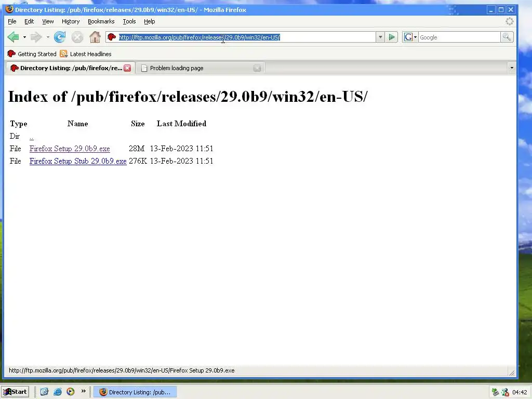The image size is (532, 399).
Task: Close the Directory Listing tab
Action: 127,68
